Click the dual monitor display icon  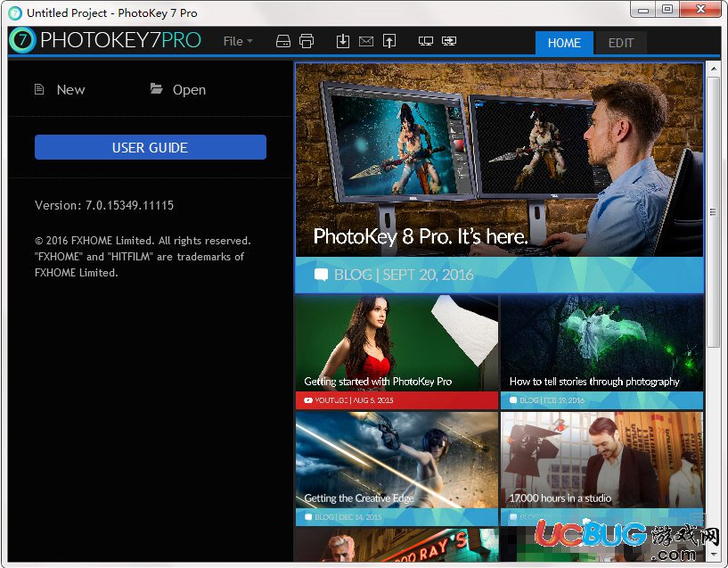pos(425,41)
